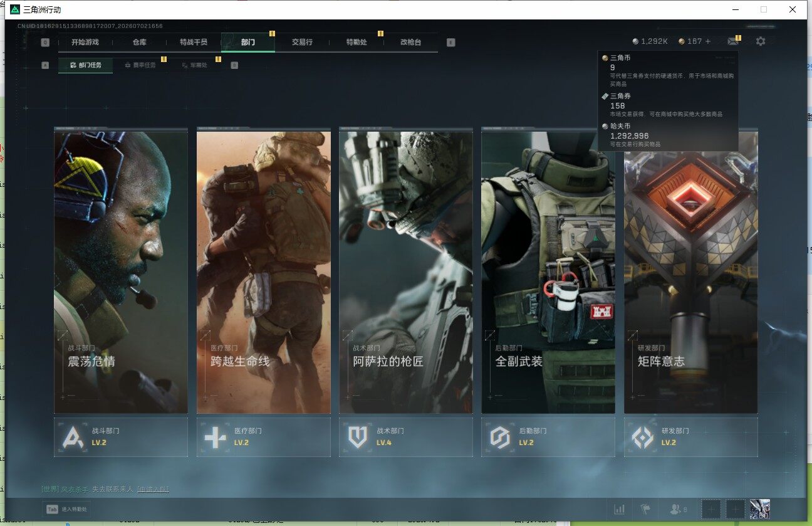Open the friends list icon
Viewport: 812px width, 526px height.
pos(678,509)
